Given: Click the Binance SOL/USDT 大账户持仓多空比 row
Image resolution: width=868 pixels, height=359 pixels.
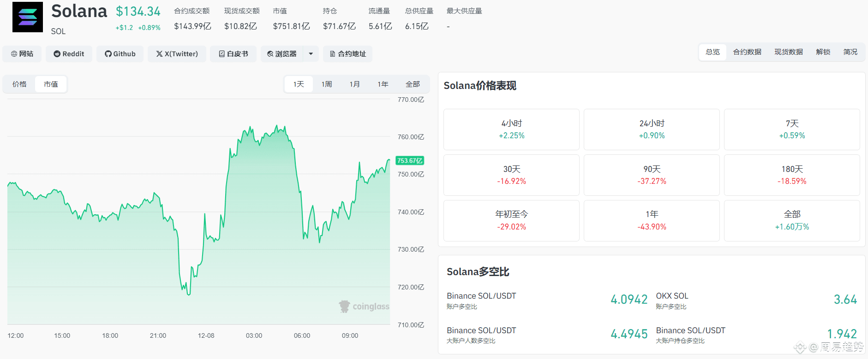Looking at the screenshot, I should point(756,335).
